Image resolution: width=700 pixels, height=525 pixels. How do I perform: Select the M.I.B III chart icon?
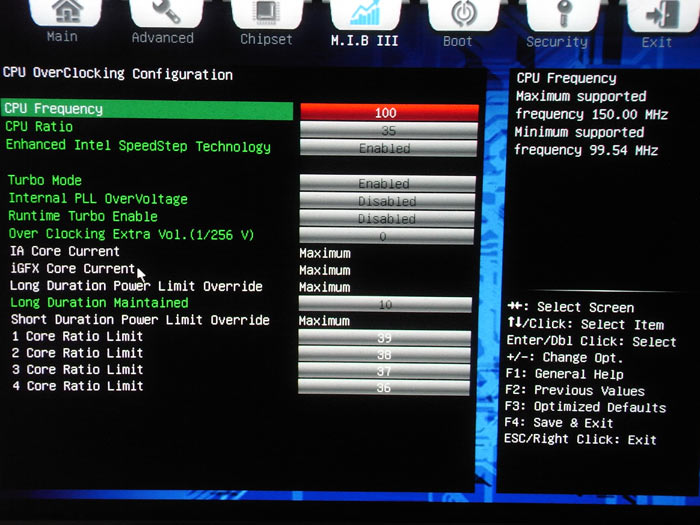point(365,14)
